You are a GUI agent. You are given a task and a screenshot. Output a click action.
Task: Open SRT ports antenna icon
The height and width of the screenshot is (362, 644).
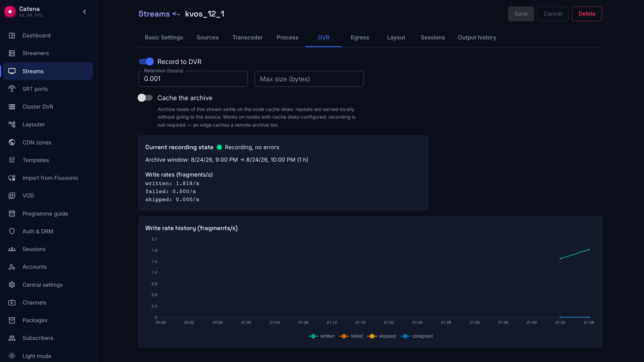(x=12, y=89)
